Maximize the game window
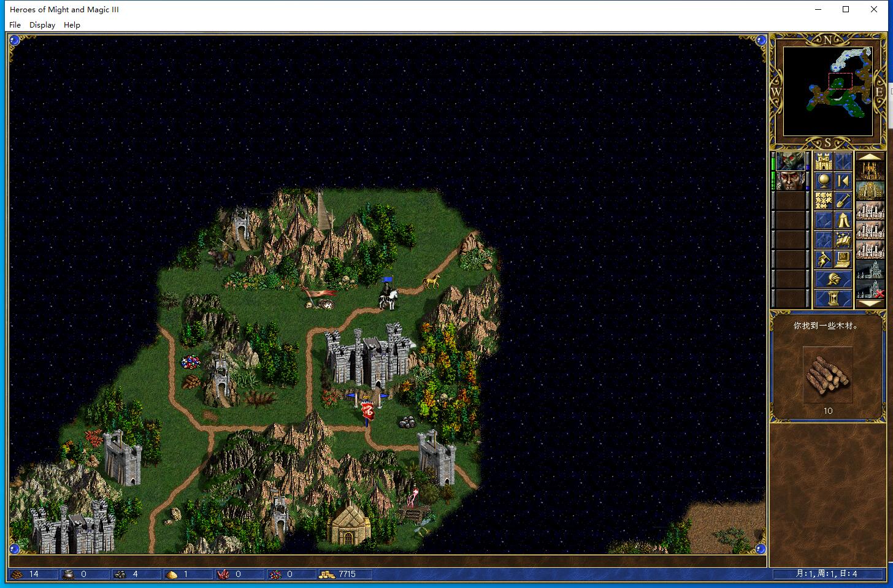 point(846,9)
